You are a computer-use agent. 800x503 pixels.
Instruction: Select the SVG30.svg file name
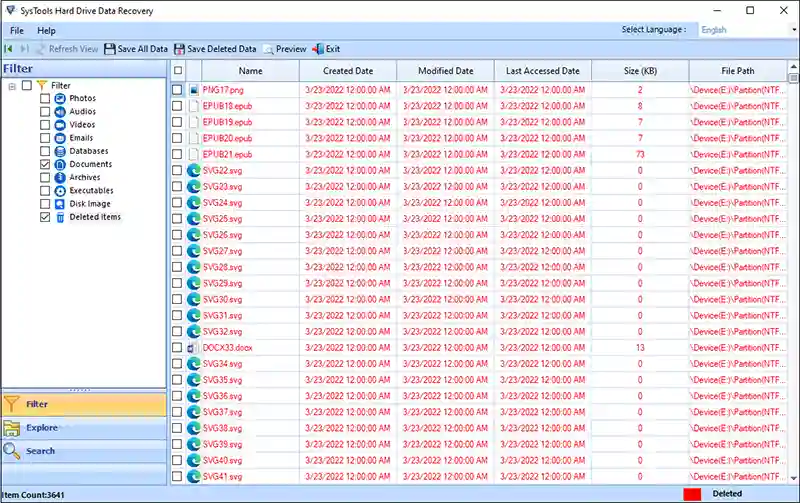coord(222,299)
